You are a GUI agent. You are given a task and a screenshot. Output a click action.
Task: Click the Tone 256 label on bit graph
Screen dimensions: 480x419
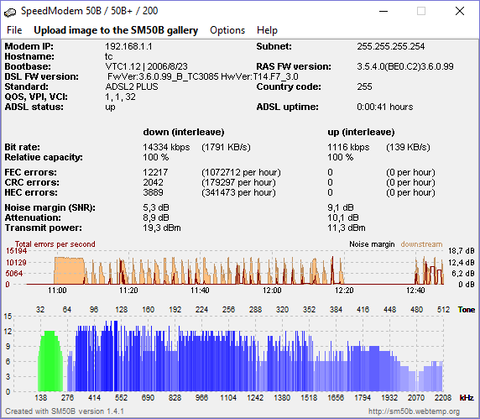[228, 310]
